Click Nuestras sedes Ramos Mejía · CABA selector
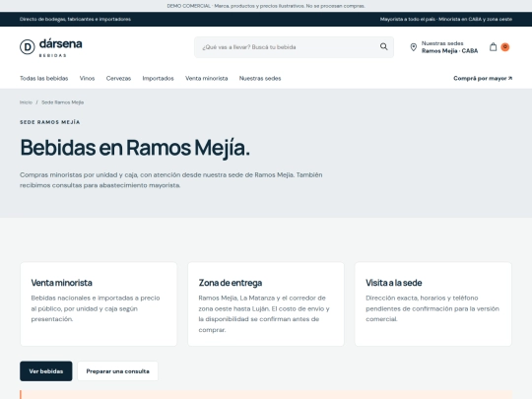Screen dimensions: 532x399 [443, 47]
